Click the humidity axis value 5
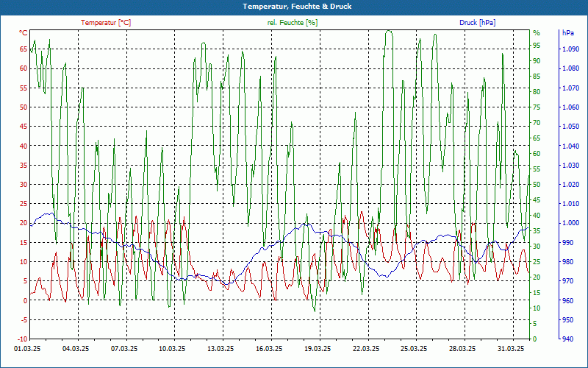Screen dimensions: 588x368 click(535, 323)
